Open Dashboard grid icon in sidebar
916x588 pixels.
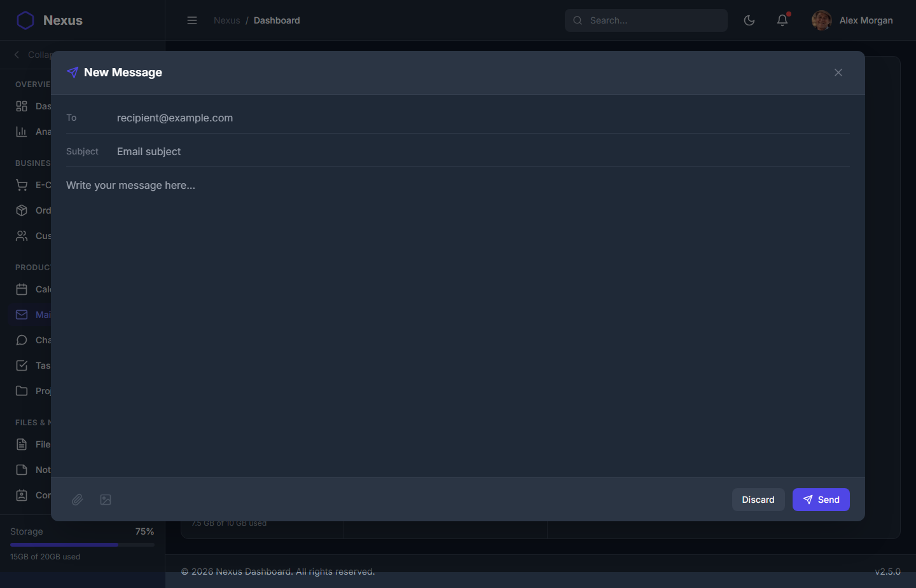click(x=22, y=106)
